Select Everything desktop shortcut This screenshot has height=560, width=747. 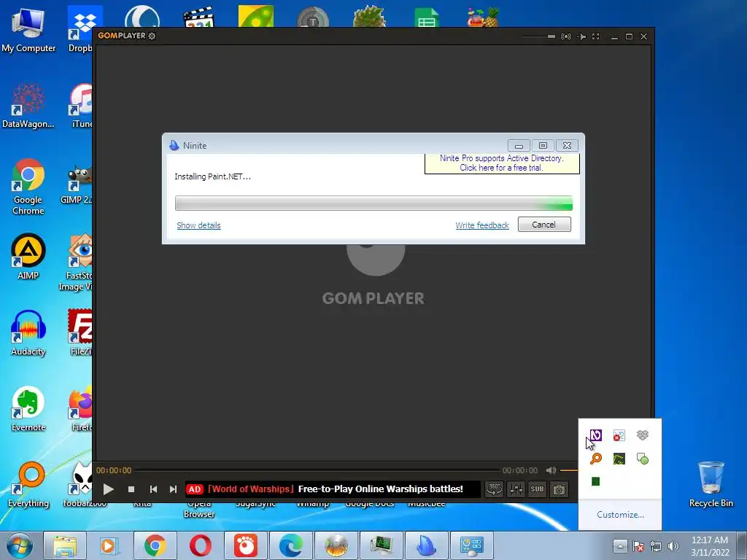[28, 485]
